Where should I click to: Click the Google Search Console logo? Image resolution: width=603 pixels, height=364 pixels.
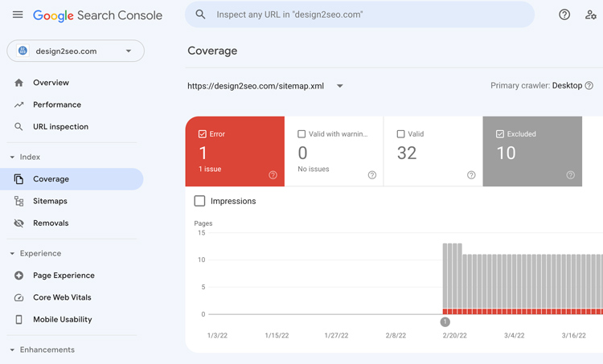(x=97, y=15)
